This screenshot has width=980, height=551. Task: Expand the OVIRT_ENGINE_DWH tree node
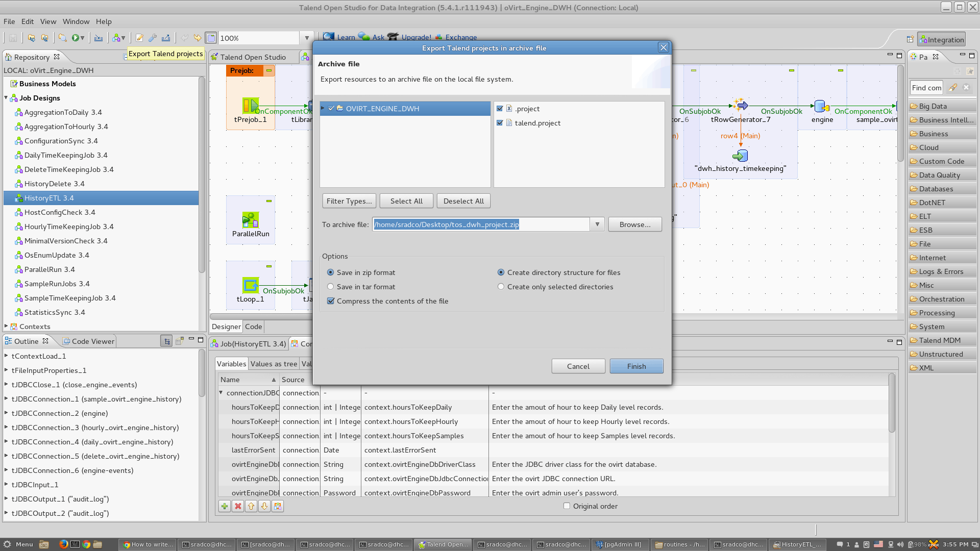(x=323, y=108)
